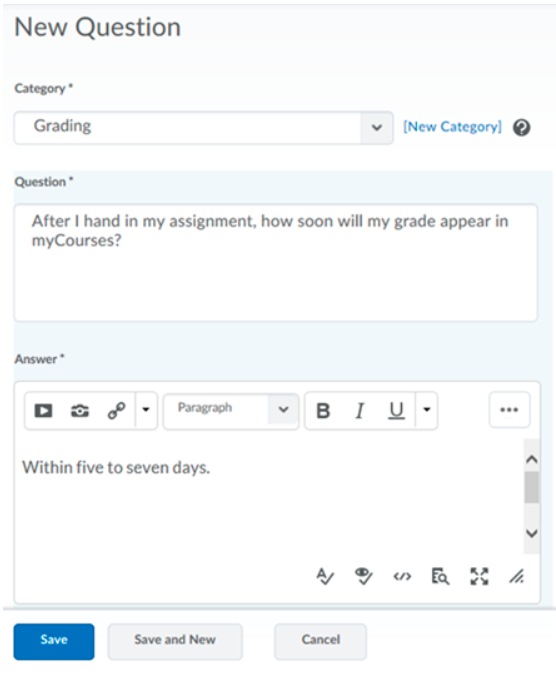This screenshot has height=675, width=556.
Task: Click inside the Question text field
Action: pyautogui.click(x=276, y=263)
